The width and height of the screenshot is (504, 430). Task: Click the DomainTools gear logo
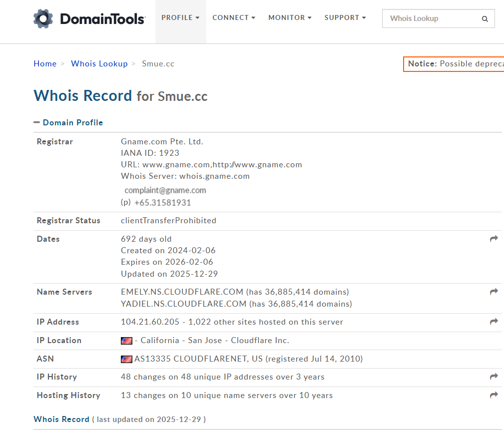tap(43, 18)
